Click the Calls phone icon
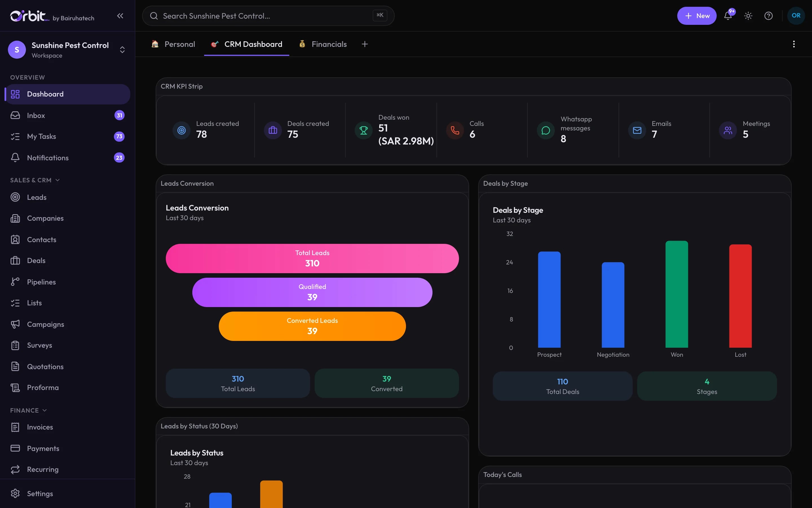This screenshot has height=508, width=812. coord(455,130)
